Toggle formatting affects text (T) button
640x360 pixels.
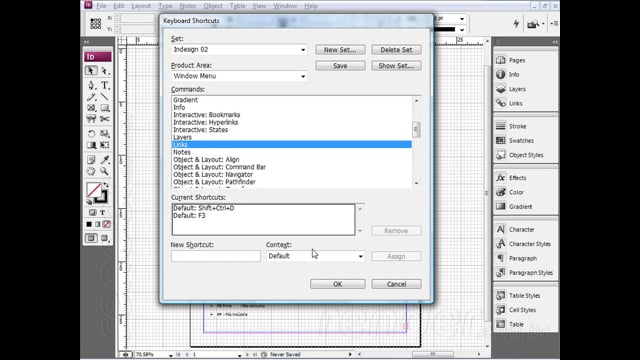point(102,213)
